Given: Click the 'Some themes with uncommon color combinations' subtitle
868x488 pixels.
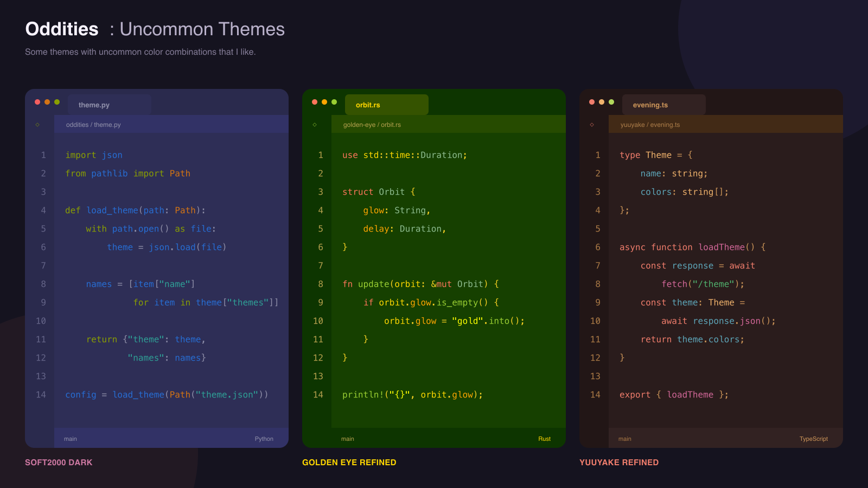Looking at the screenshot, I should [x=141, y=52].
